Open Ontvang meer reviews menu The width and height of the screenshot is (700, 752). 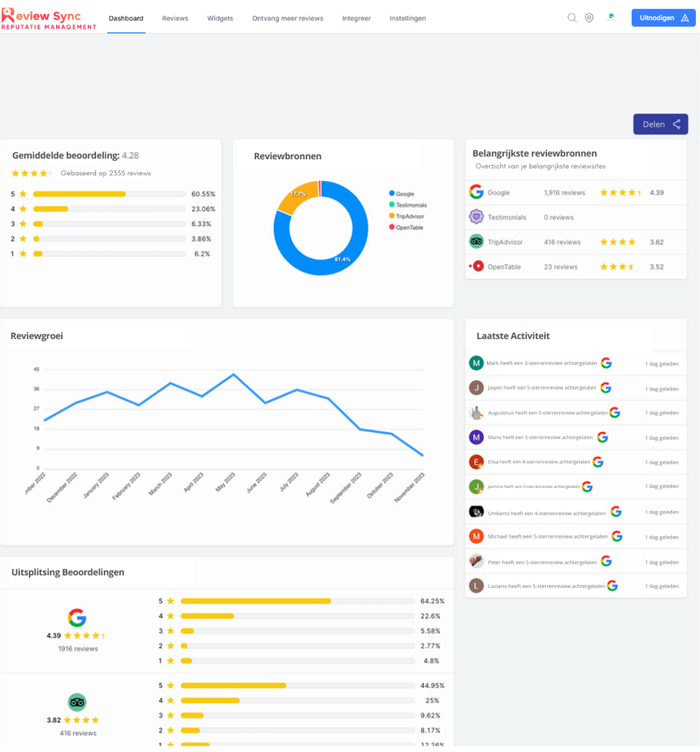pos(287,18)
